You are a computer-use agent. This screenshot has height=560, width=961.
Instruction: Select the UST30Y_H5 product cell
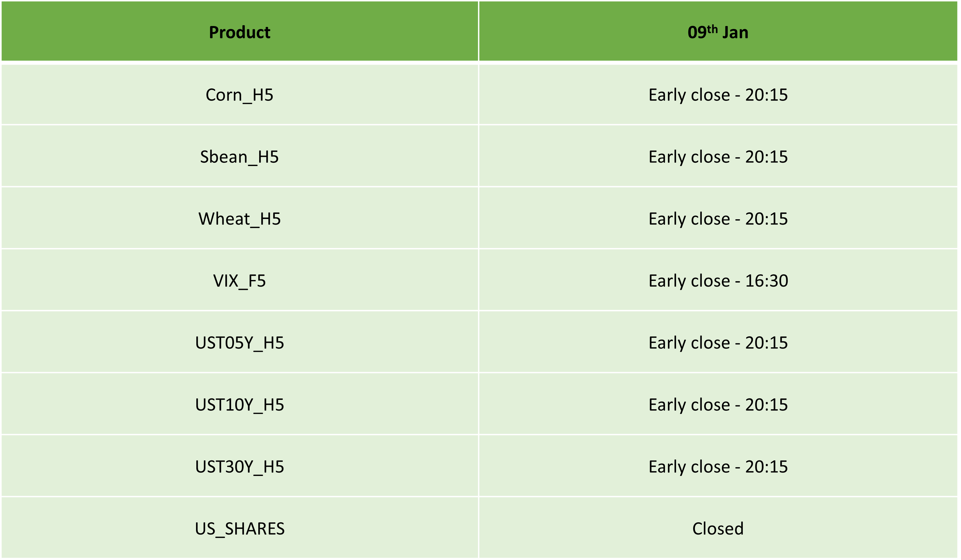pyautogui.click(x=239, y=466)
